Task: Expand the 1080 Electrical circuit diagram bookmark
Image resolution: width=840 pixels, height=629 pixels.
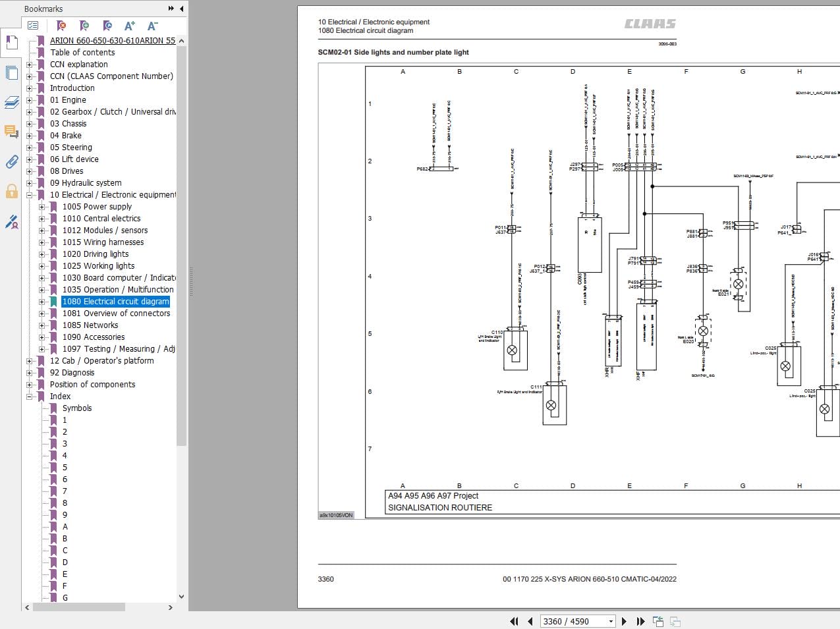Action: click(42, 302)
